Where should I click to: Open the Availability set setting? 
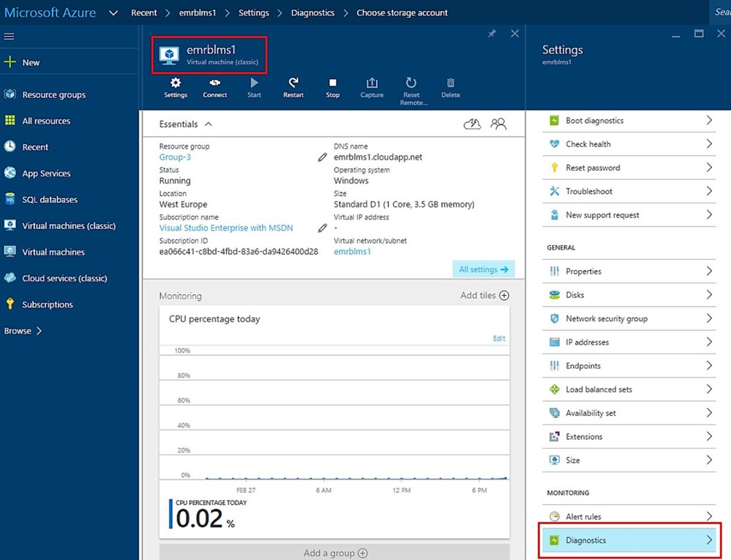[629, 413]
